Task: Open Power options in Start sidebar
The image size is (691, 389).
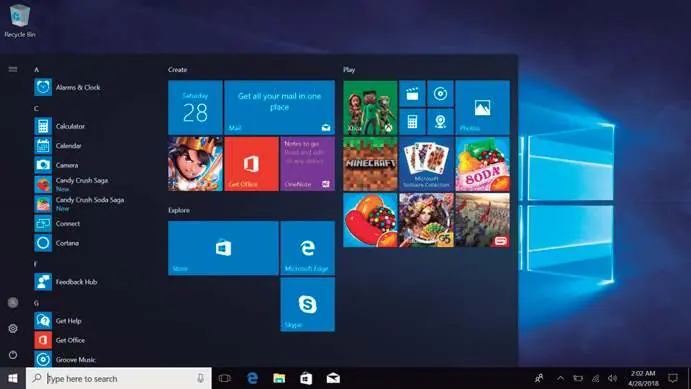Action: click(x=13, y=354)
